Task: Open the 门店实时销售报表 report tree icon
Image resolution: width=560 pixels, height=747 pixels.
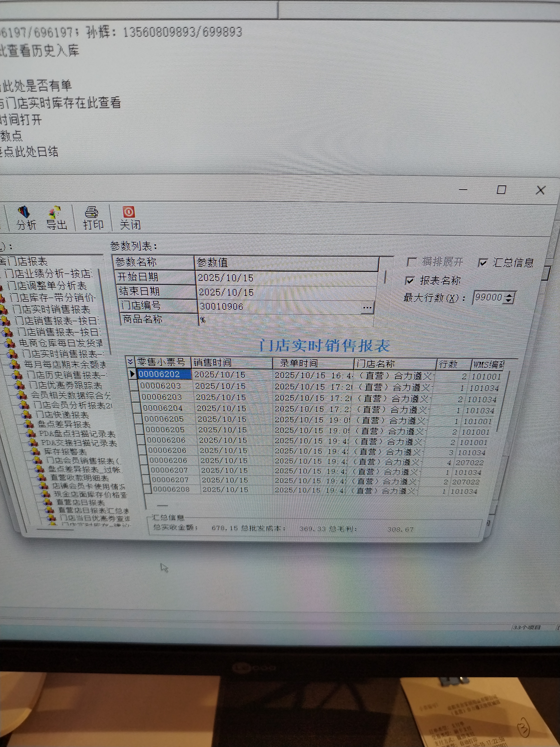Action: point(4,309)
